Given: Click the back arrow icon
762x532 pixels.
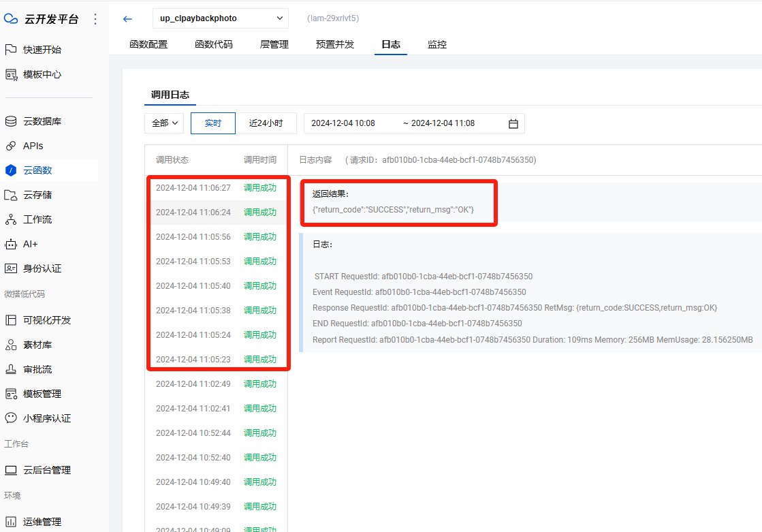Looking at the screenshot, I should (x=128, y=19).
